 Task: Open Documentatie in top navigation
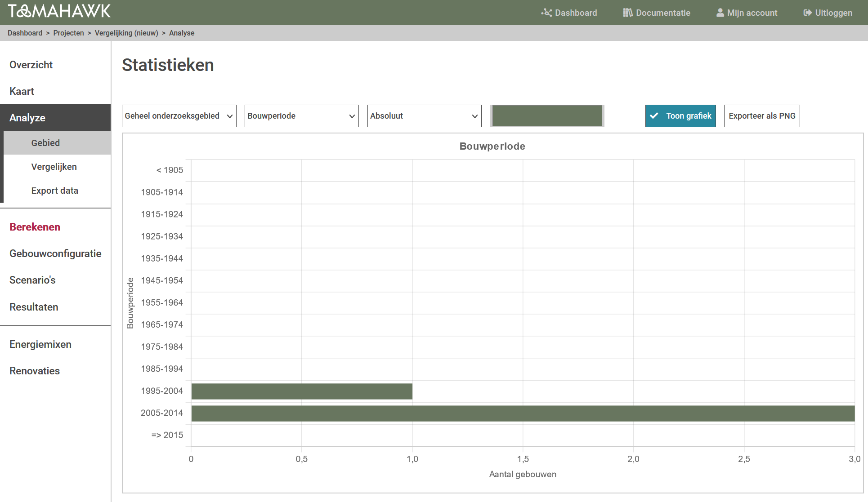pyautogui.click(x=657, y=13)
